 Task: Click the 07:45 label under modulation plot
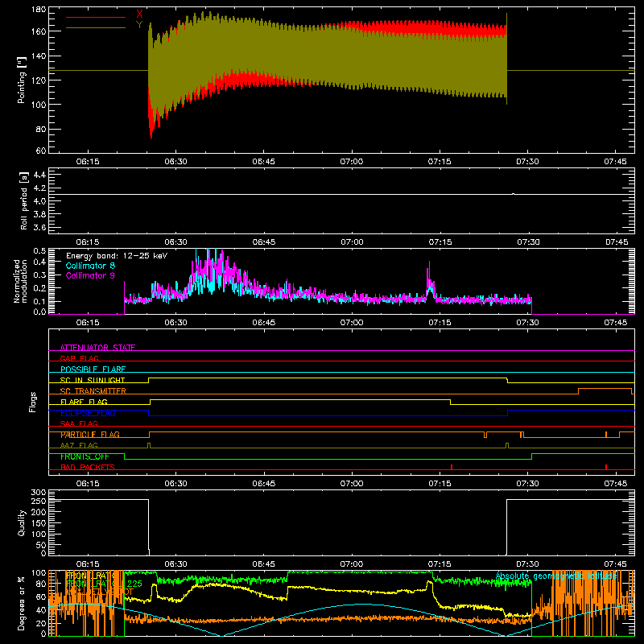[x=616, y=323]
